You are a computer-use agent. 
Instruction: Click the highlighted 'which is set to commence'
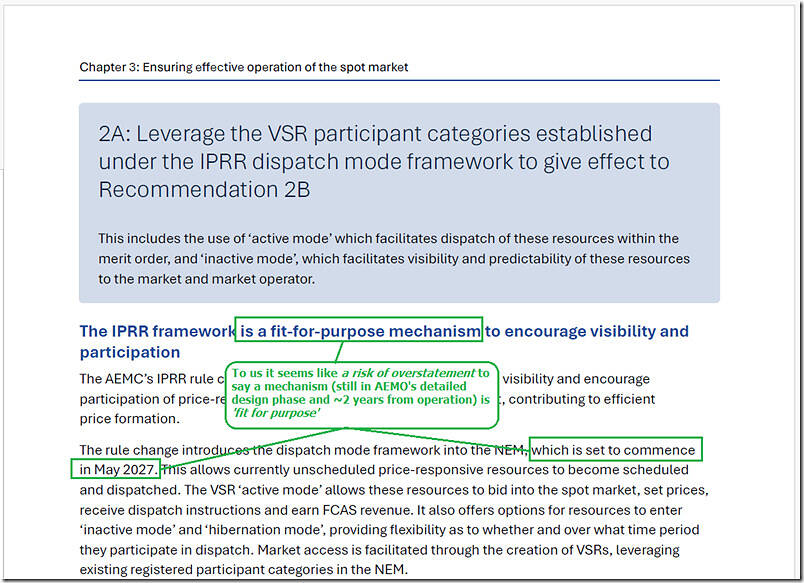(x=614, y=449)
